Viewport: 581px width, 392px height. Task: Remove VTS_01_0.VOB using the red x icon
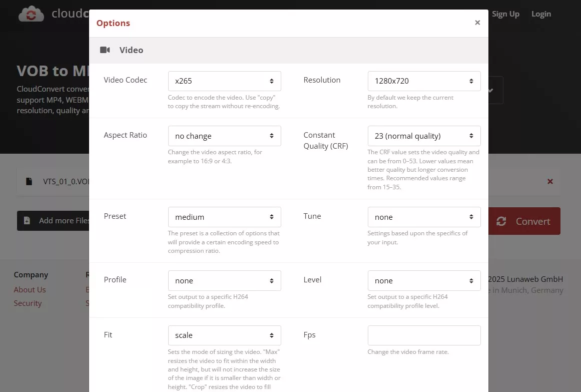click(549, 181)
